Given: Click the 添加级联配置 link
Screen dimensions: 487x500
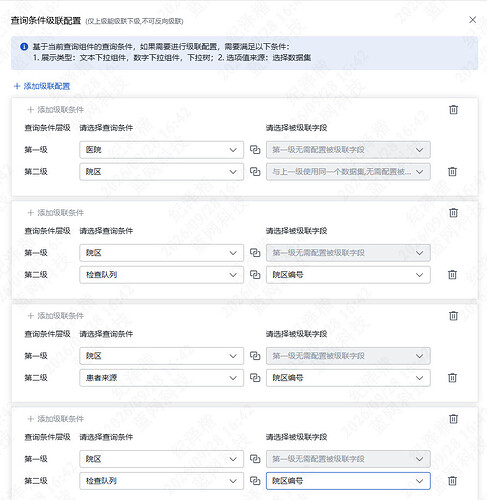Looking at the screenshot, I should point(42,86).
